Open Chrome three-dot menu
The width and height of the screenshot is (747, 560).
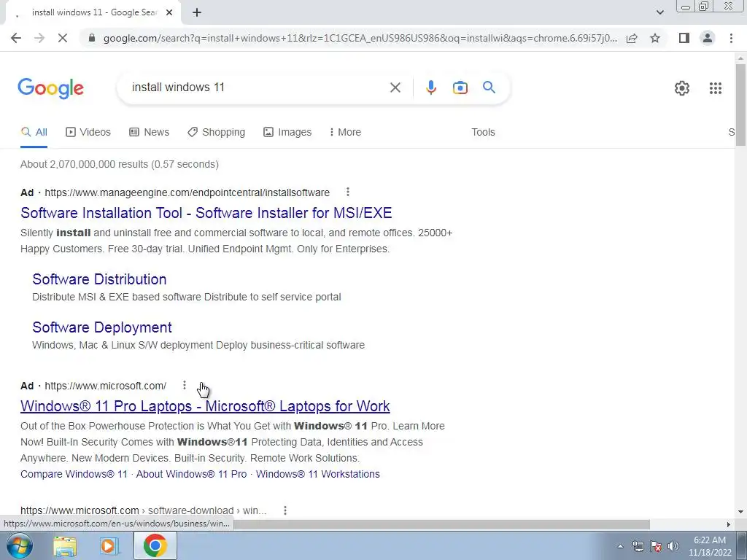pyautogui.click(x=731, y=38)
